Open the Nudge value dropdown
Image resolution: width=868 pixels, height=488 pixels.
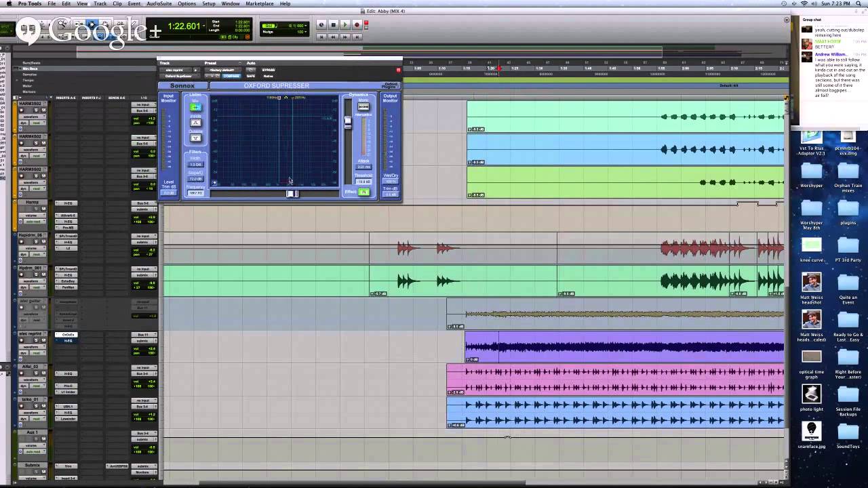coord(306,31)
